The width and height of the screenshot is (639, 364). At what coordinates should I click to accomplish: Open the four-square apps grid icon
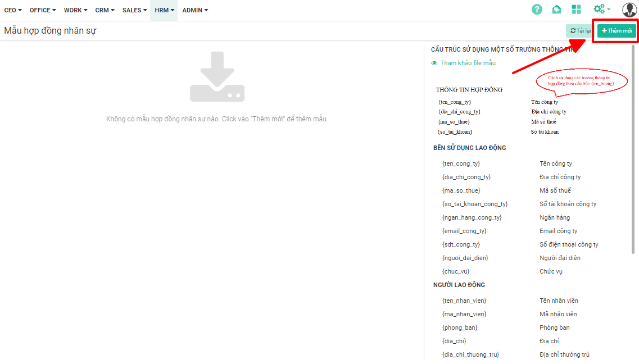pyautogui.click(x=576, y=10)
